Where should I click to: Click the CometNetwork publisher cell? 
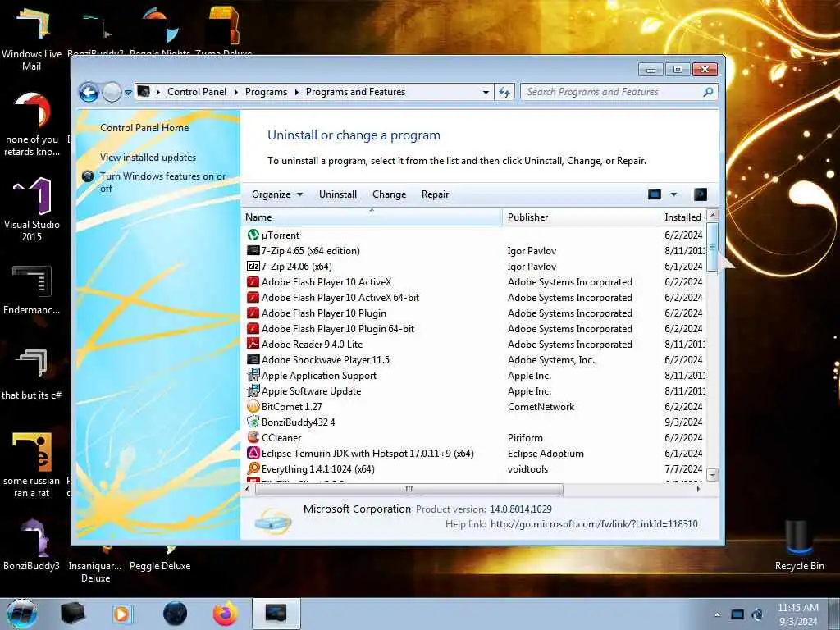pyautogui.click(x=541, y=407)
